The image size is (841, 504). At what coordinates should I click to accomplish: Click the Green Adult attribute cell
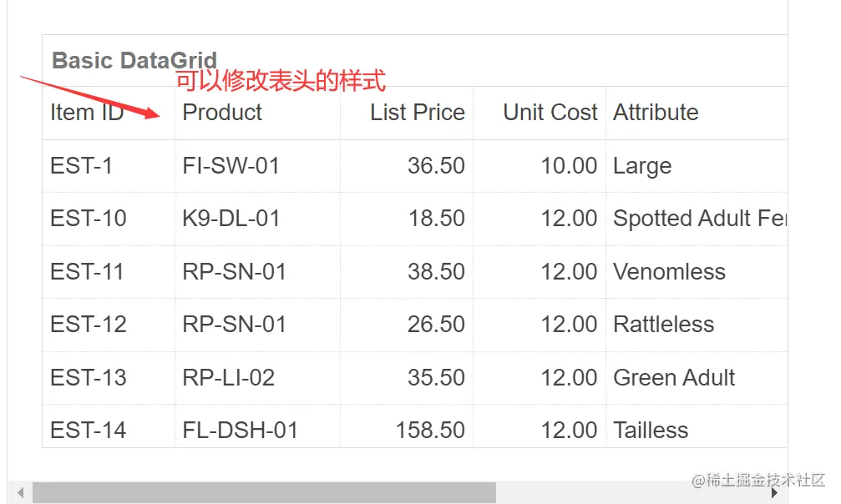point(673,378)
